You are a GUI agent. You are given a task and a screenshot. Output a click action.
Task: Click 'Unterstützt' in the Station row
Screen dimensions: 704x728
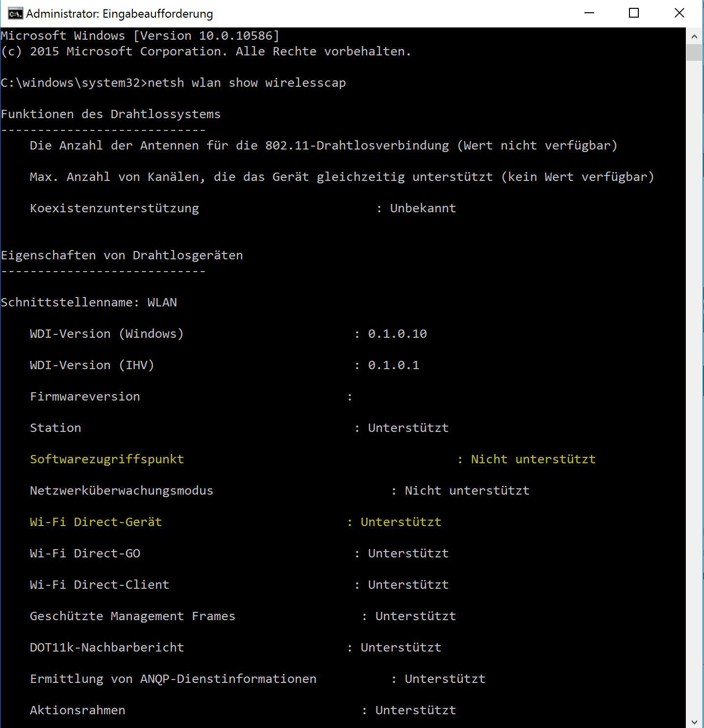coord(408,428)
